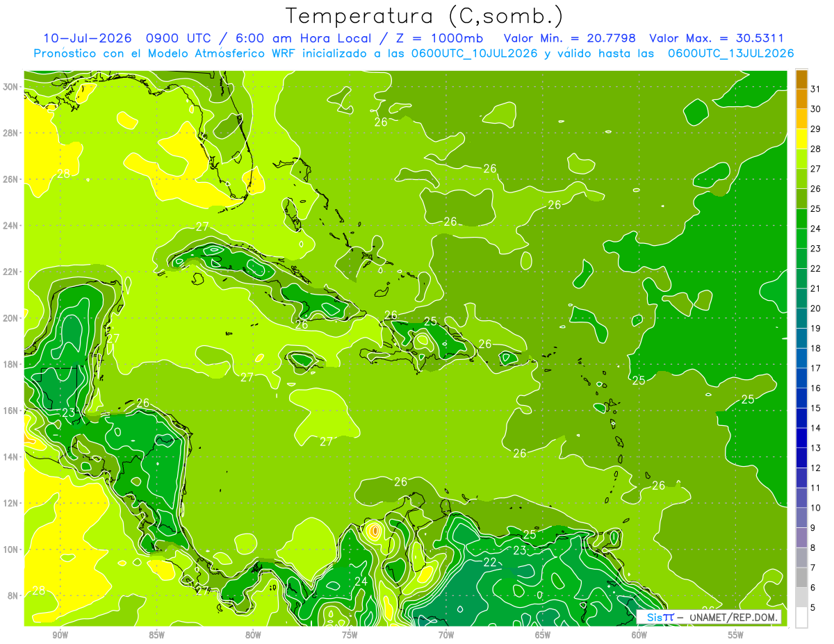Screen dimensions: 834x644
Task: Click the "16N" latitude axis label
Action: [x=12, y=411]
